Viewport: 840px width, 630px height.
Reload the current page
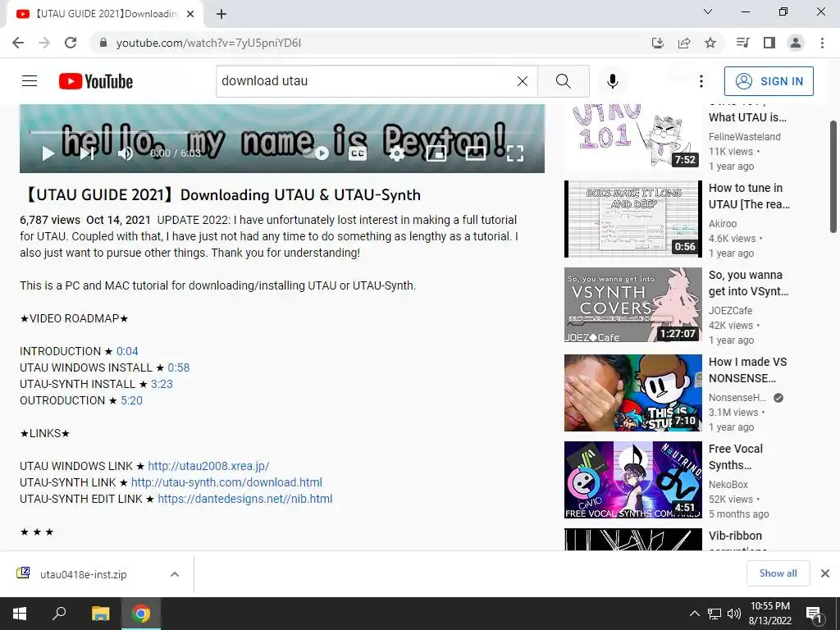(71, 43)
